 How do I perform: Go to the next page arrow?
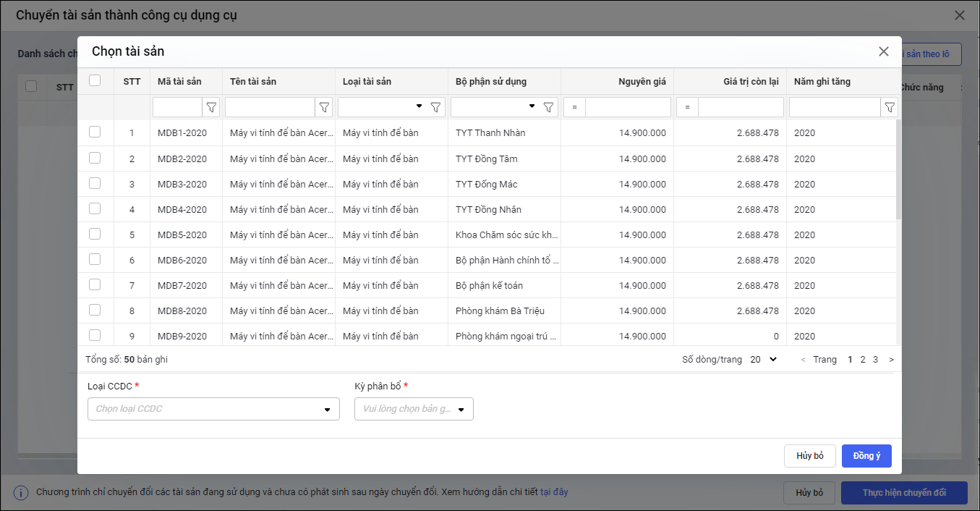(891, 360)
